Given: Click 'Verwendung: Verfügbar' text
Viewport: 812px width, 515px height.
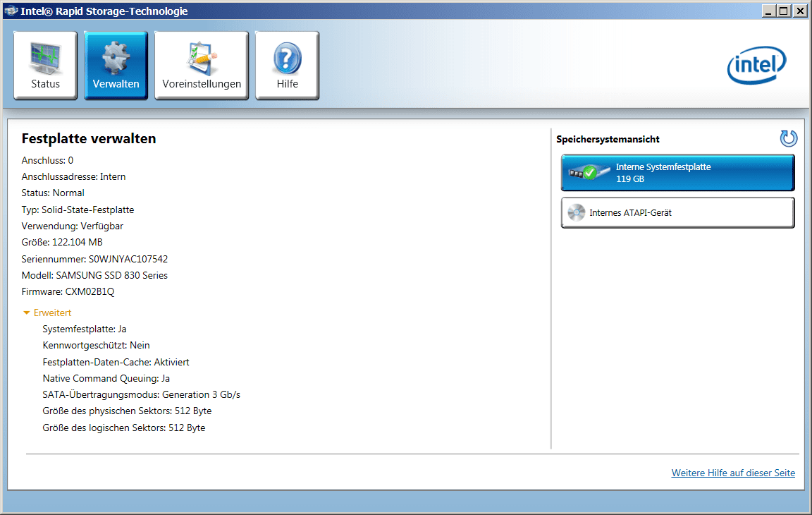Looking at the screenshot, I should pyautogui.click(x=73, y=226).
